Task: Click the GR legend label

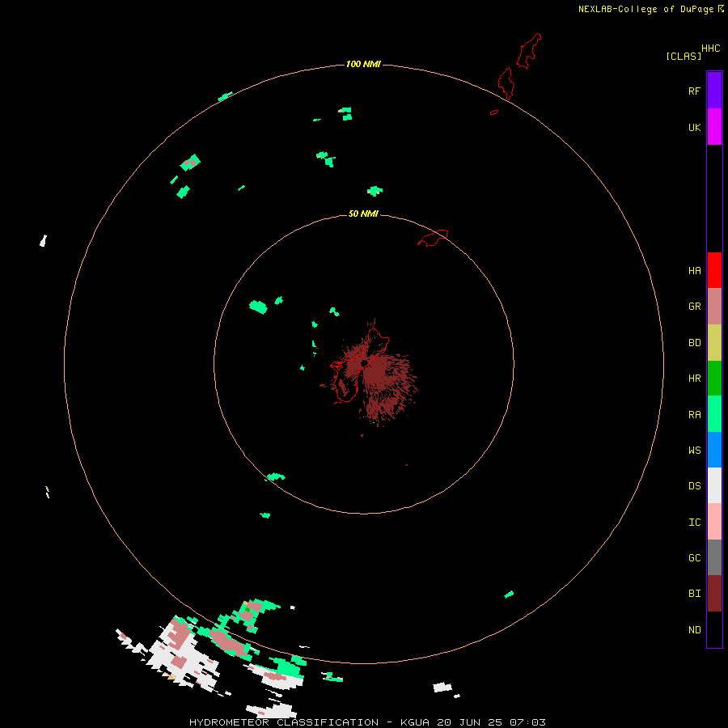Action: [x=694, y=307]
